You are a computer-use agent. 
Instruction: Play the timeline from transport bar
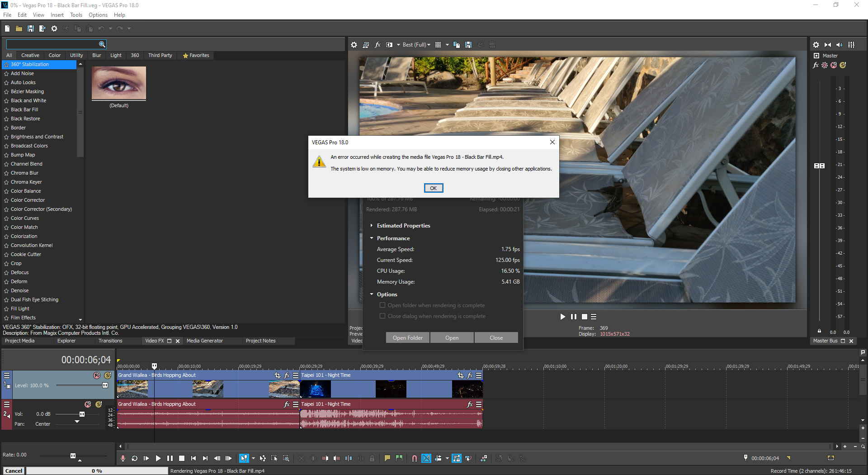[x=158, y=458]
